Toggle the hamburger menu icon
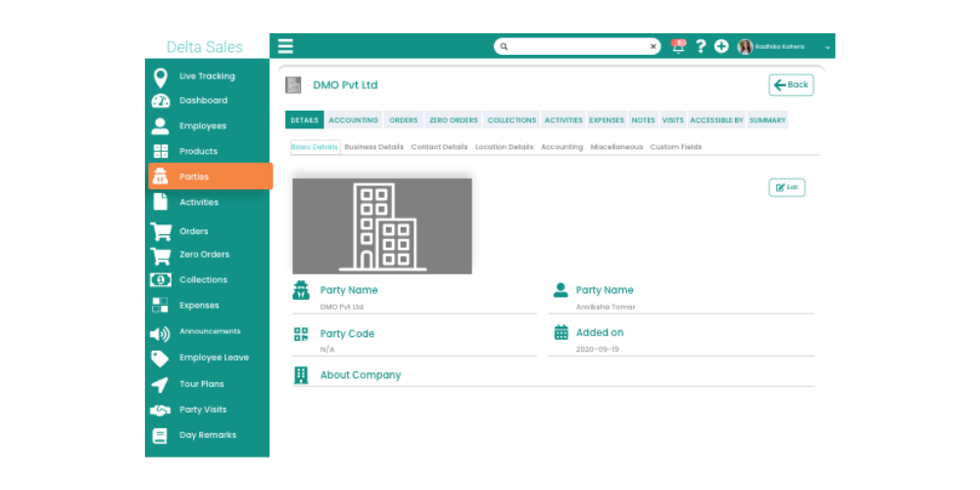980x490 pixels. tap(285, 46)
